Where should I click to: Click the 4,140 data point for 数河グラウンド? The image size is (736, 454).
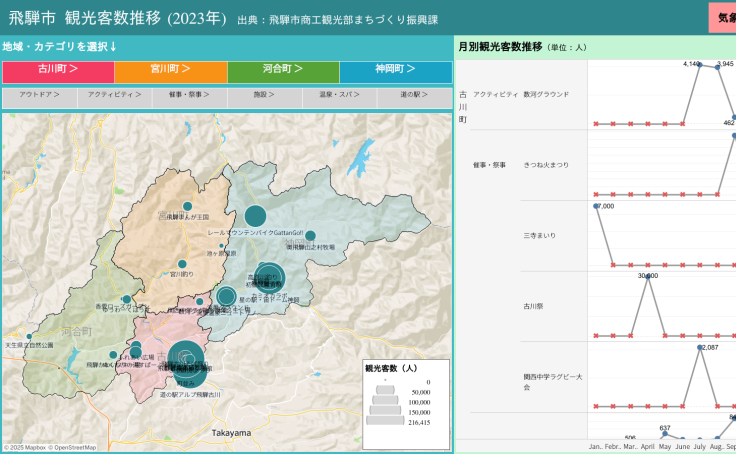point(700,65)
